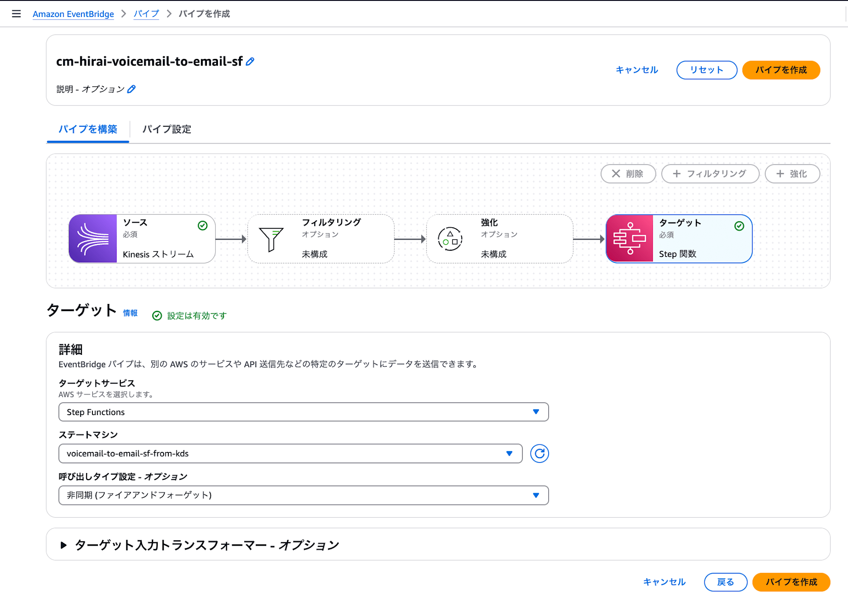Refresh the state machine list
The image size is (848, 616).
pos(539,454)
